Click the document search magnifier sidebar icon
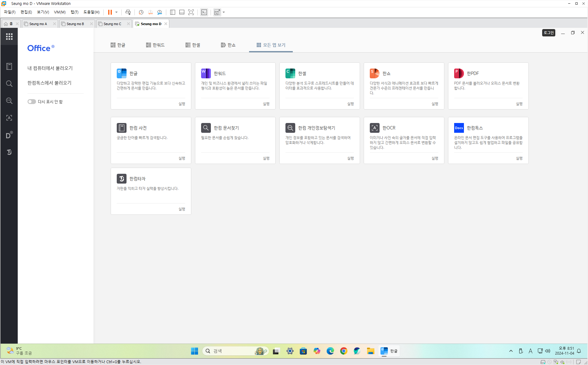This screenshot has height=365, width=588. [9, 84]
